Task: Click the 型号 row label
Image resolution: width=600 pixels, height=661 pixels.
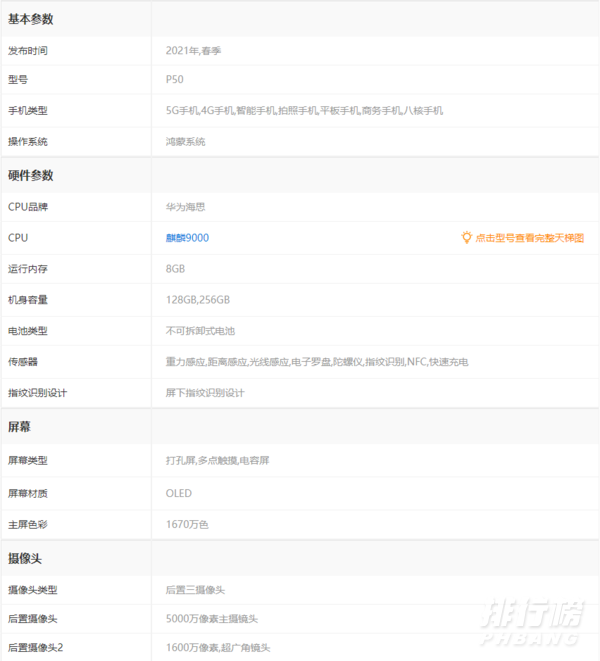Action: (x=18, y=79)
